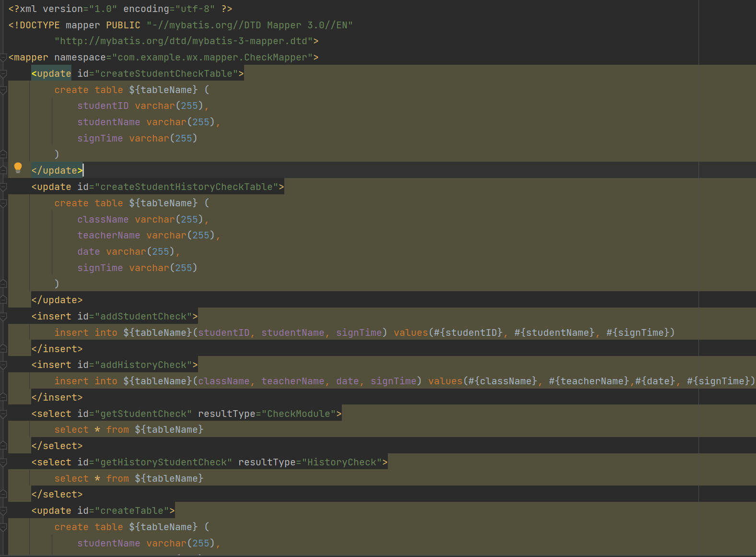Click the PUBLIC keyword in DOCTYPE
The width and height of the screenshot is (756, 557).
point(123,25)
